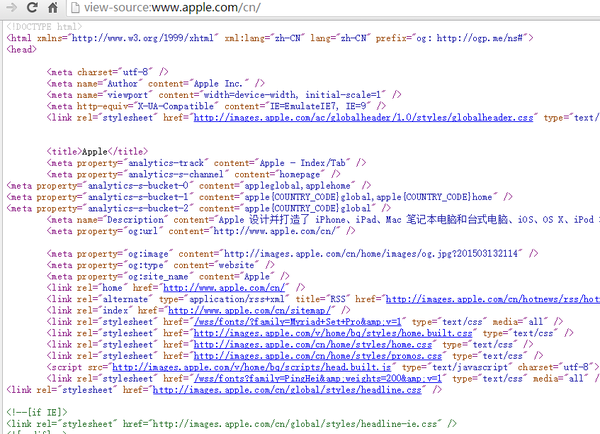Click the browser forward arrow
Viewport: 600px width, 434px height.
[11, 7]
